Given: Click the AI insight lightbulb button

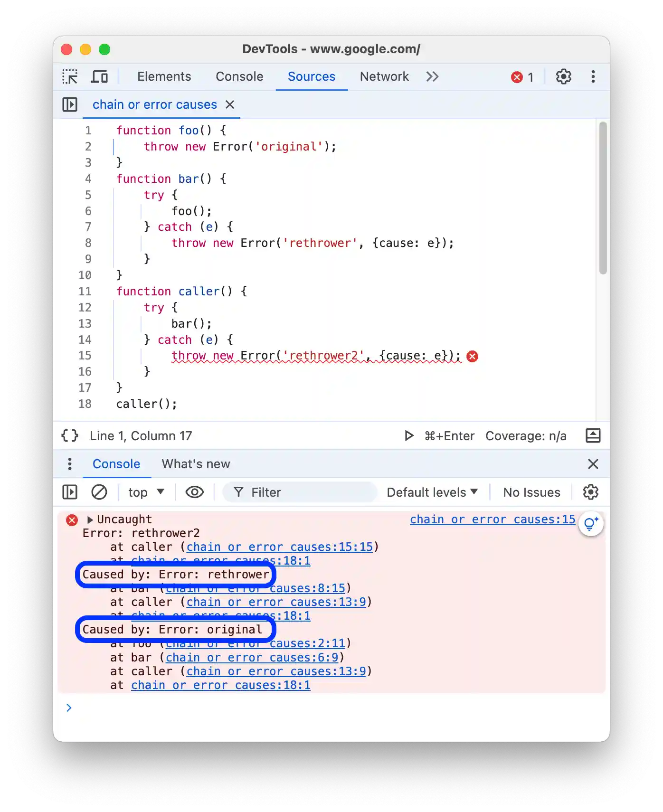Looking at the screenshot, I should [x=591, y=524].
